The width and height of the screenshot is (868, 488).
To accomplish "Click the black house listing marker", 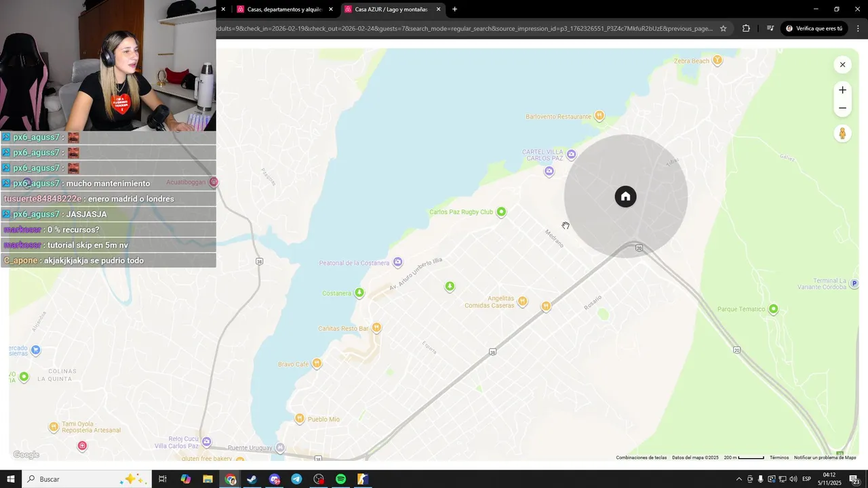I will (625, 197).
